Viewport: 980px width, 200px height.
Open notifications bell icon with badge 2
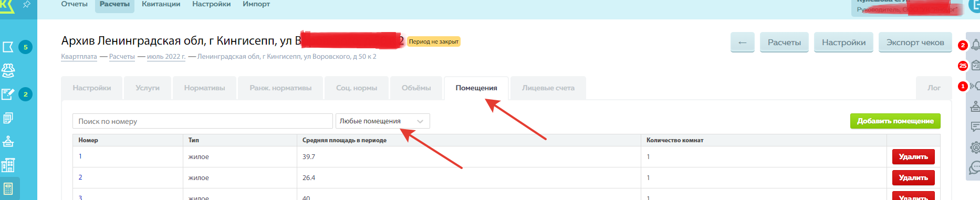point(975,45)
